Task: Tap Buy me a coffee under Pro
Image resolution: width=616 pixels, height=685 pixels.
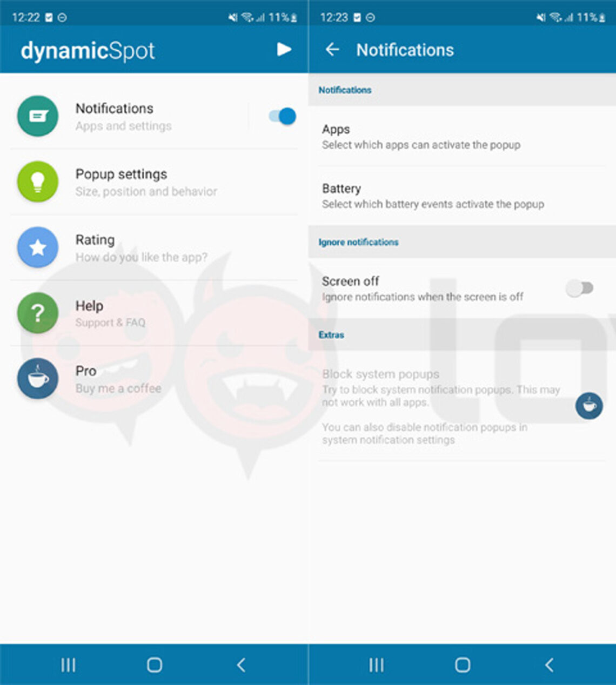Action: pyautogui.click(x=118, y=388)
